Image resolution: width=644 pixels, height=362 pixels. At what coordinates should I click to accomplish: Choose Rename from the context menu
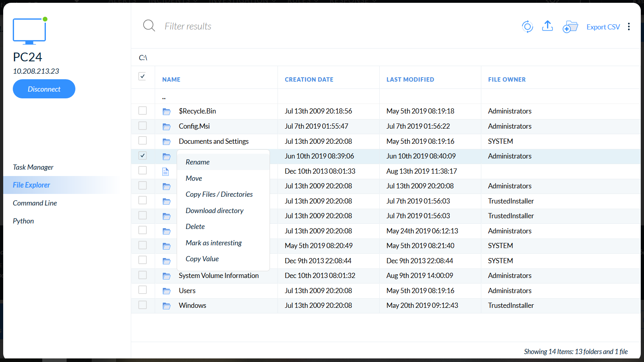tap(197, 162)
